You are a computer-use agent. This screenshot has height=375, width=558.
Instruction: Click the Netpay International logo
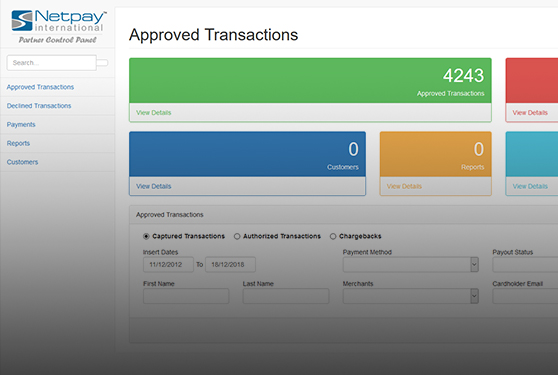click(59, 21)
